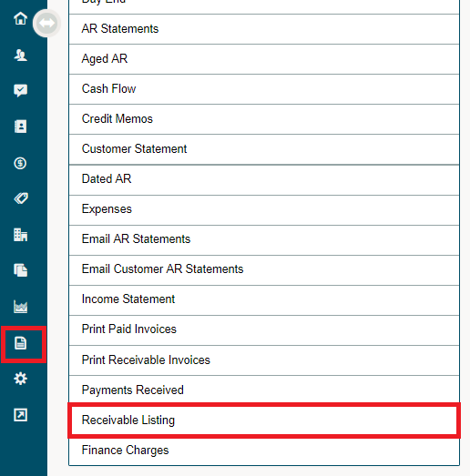This screenshot has height=476, width=470.
Task: Open the price tags icon
Action: coord(21,198)
